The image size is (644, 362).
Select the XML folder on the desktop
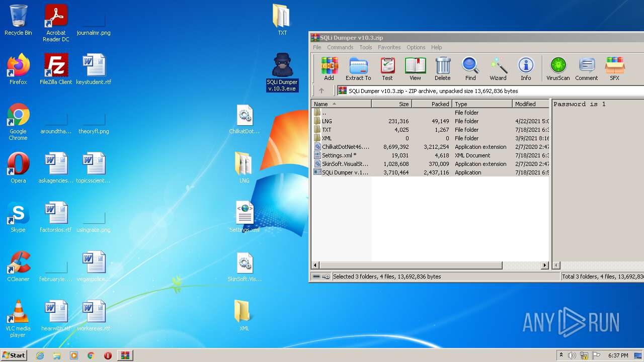click(245, 316)
